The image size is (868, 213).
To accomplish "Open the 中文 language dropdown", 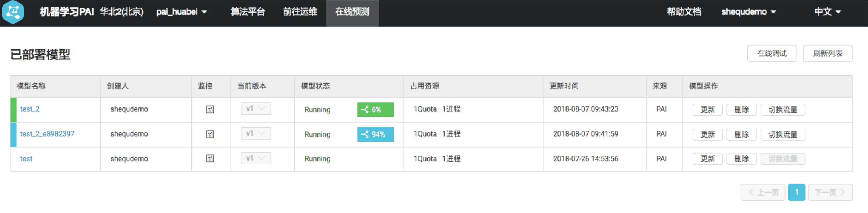I will click(x=827, y=12).
